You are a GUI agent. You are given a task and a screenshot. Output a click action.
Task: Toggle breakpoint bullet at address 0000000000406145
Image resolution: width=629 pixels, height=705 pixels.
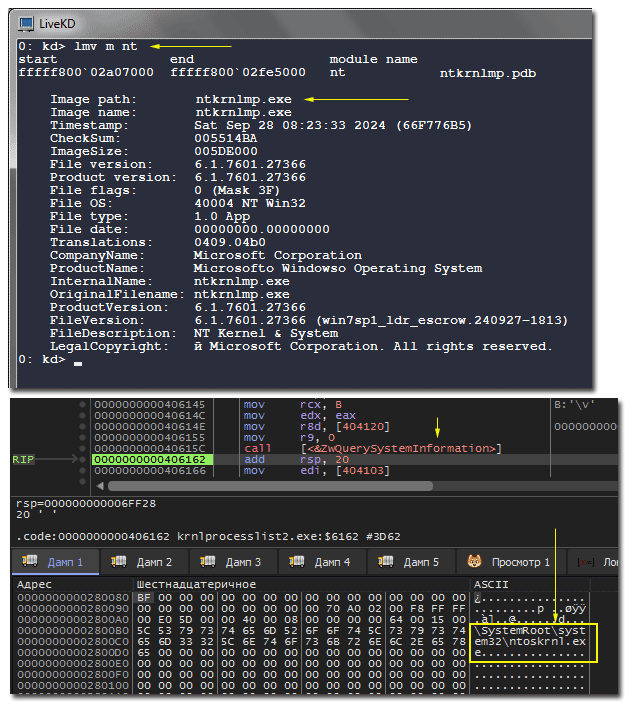click(81, 403)
